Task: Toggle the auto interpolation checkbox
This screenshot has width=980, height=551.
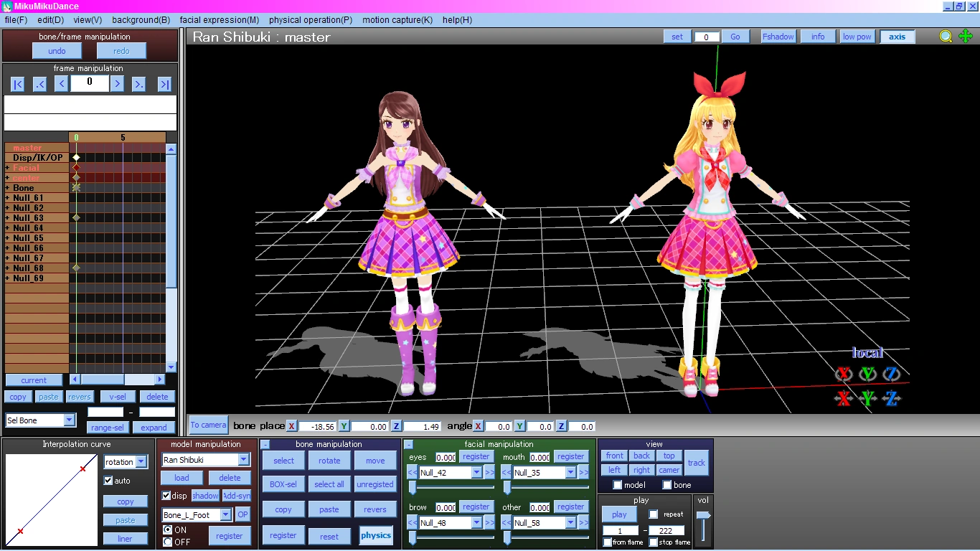Action: pyautogui.click(x=109, y=481)
